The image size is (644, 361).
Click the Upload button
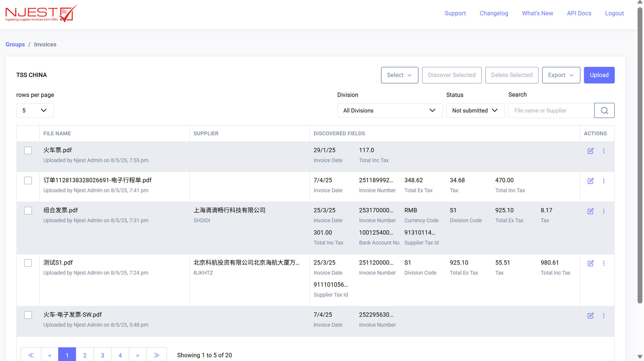tap(599, 75)
